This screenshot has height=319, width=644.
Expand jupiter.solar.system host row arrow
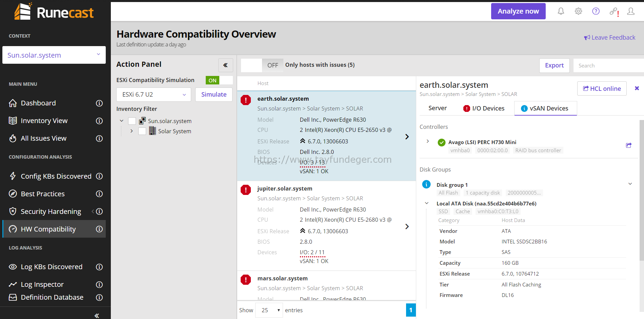pyautogui.click(x=407, y=226)
